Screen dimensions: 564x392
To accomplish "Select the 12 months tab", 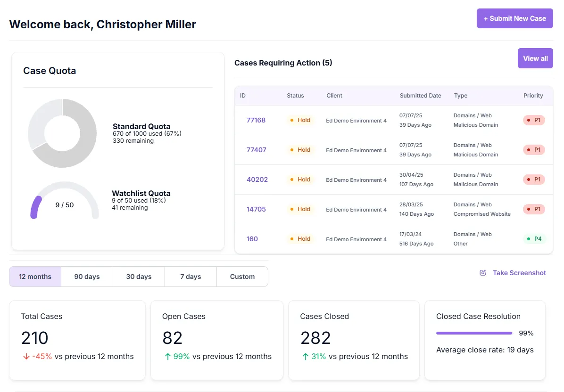I will (x=35, y=277).
